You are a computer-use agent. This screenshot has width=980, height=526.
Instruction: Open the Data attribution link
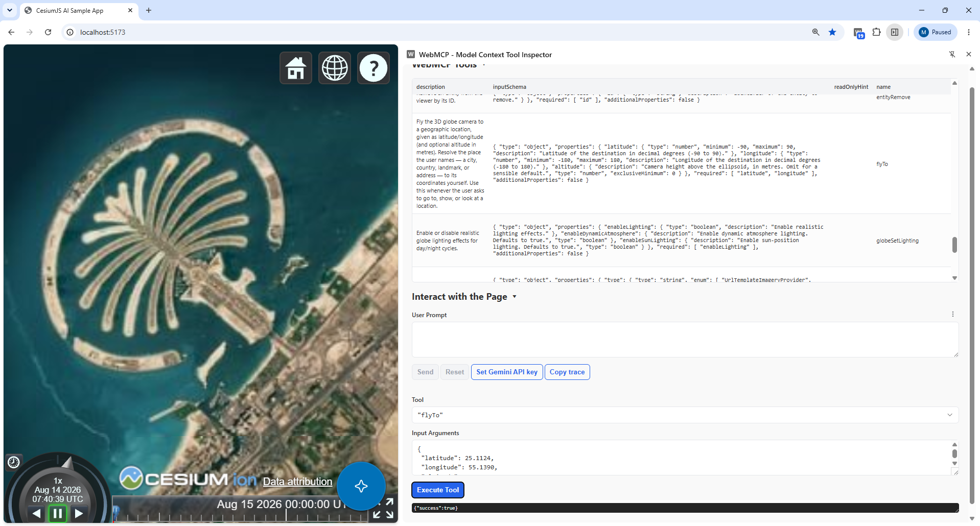point(297,482)
